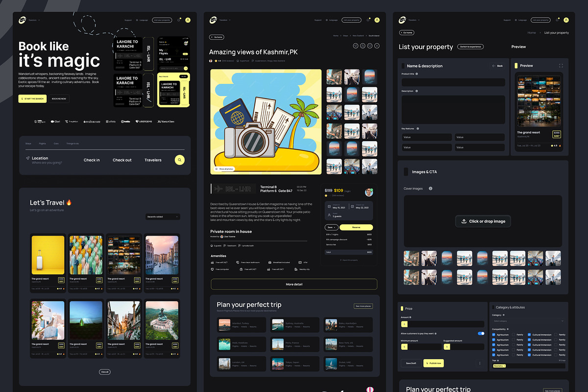Click View all under Let's Travel
The image size is (588, 392).
point(104,372)
